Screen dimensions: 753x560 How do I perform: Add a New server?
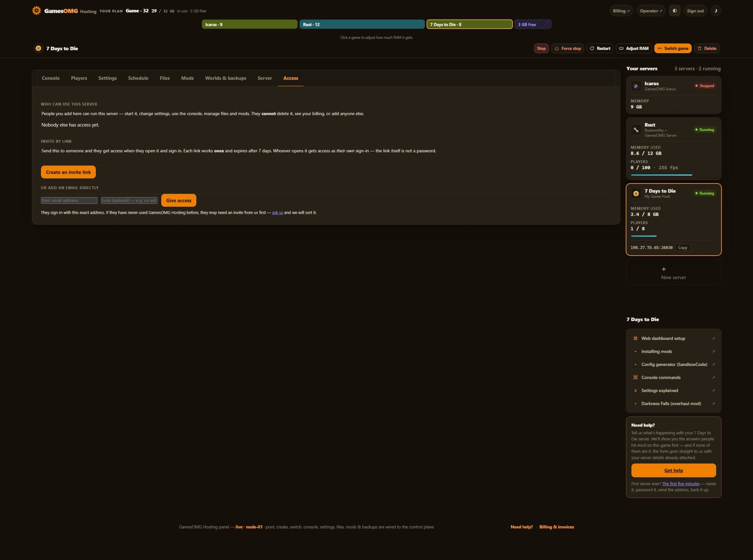[x=674, y=272]
